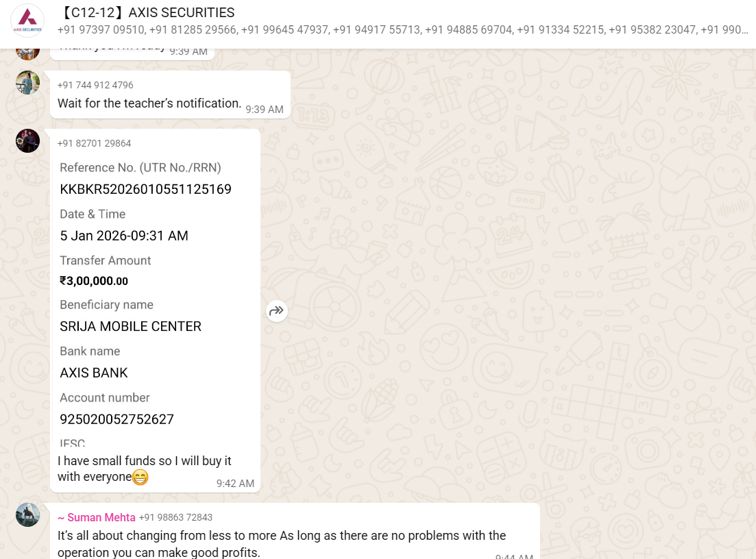Image resolution: width=756 pixels, height=559 pixels.
Task: Click the ~ Suman Mehta sender name
Action: [x=97, y=518]
